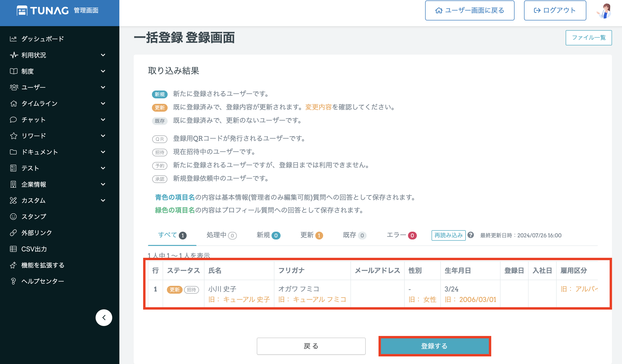Open the 変更内容 link

318,107
